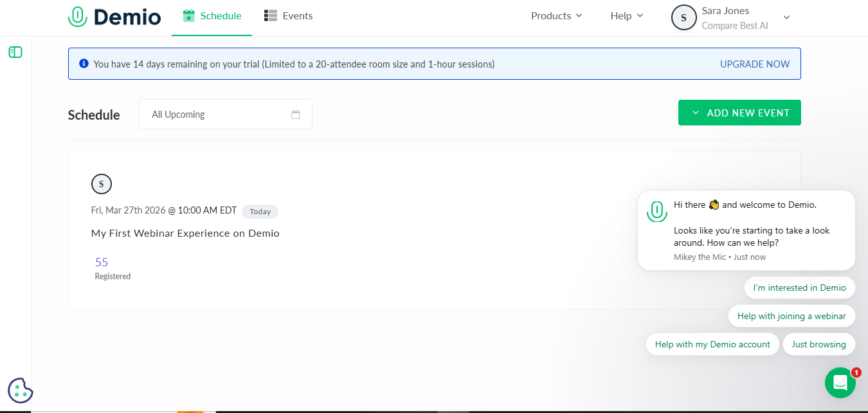
Task: Select Just browsing reply
Action: [818, 344]
